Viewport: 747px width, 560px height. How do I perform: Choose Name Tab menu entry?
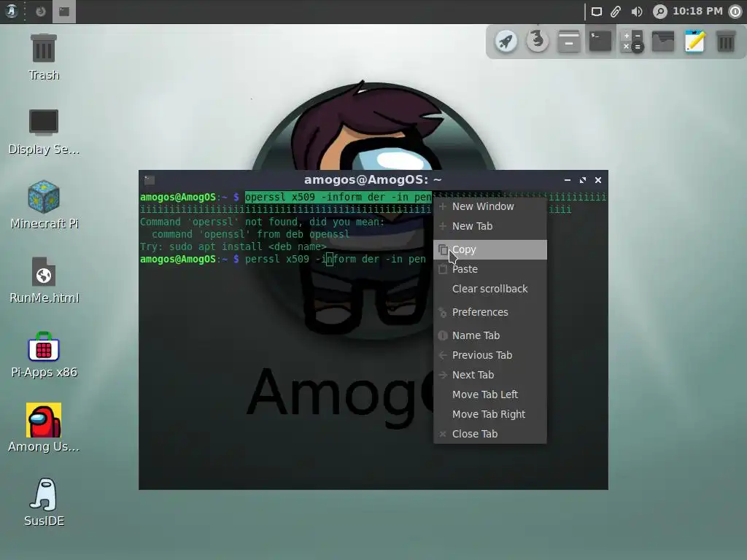(490, 335)
